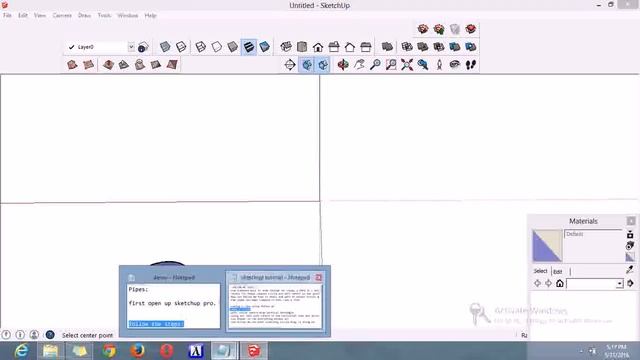Viewport: 640px width, 360px height.
Task: Click the Materials preview swatch
Action: (547, 245)
